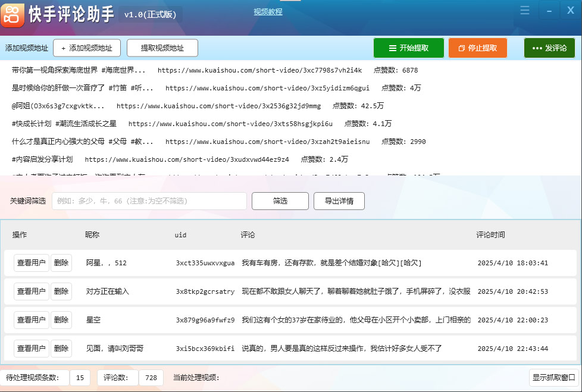
Task: Click 点赞数: 6878 value
Action: (x=396, y=70)
